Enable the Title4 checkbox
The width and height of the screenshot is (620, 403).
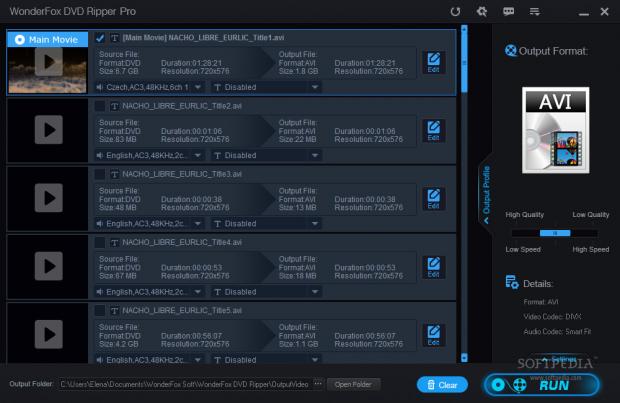(x=100, y=242)
